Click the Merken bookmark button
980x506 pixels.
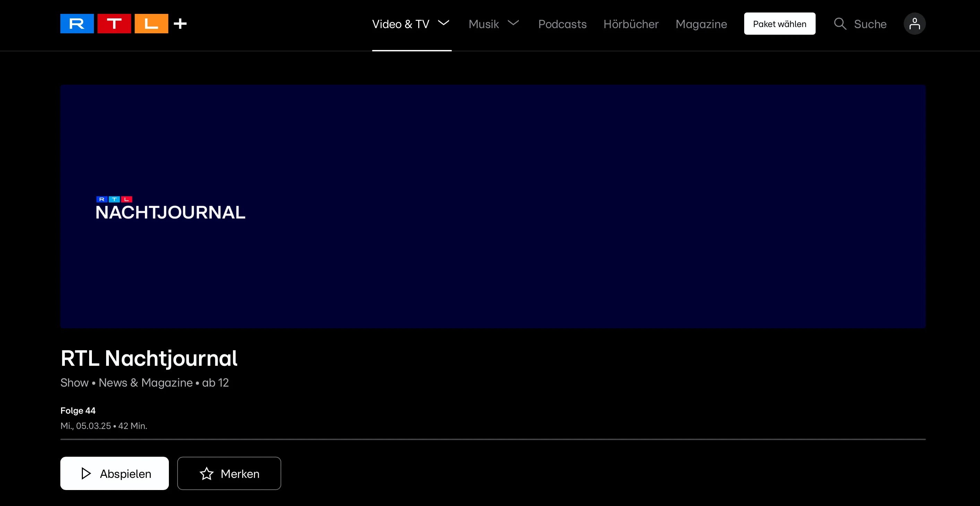coord(229,473)
